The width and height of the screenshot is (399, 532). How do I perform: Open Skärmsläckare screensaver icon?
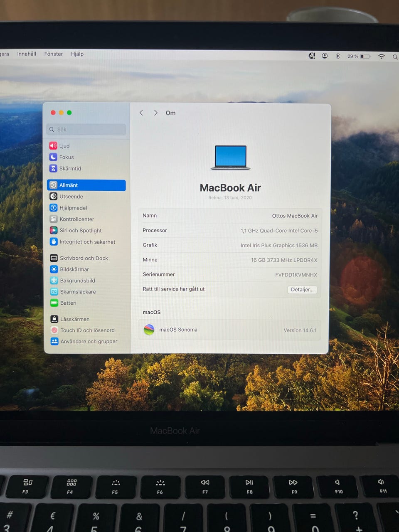[x=54, y=292]
